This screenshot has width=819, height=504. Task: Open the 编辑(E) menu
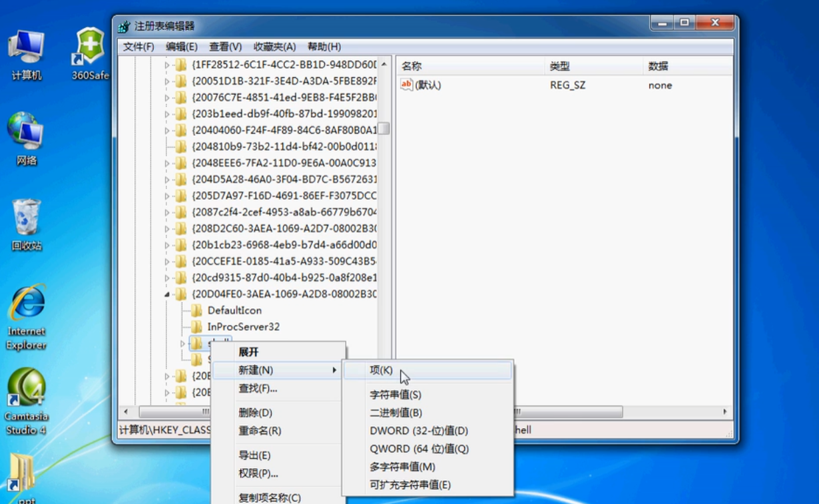[x=182, y=47]
